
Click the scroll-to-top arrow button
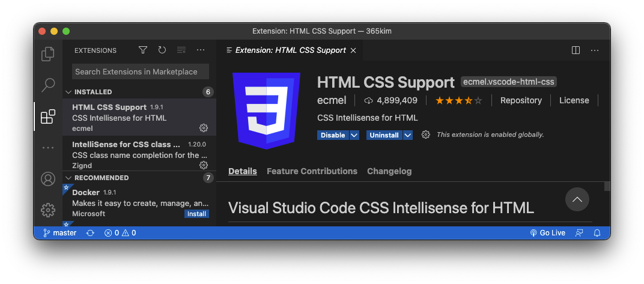click(x=577, y=199)
